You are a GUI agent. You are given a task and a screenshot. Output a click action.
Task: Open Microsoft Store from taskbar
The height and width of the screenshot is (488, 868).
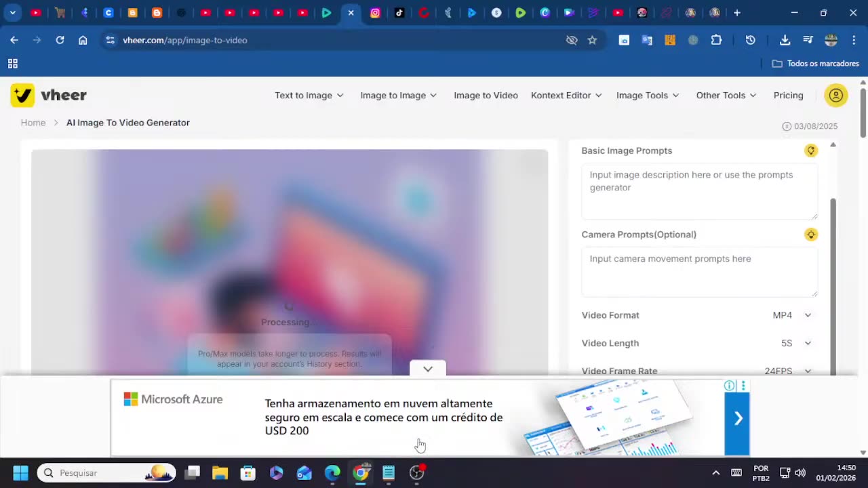pos(248,472)
